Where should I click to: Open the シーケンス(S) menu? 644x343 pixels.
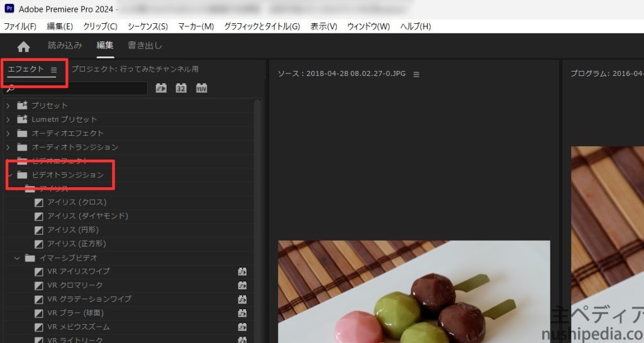(x=147, y=26)
